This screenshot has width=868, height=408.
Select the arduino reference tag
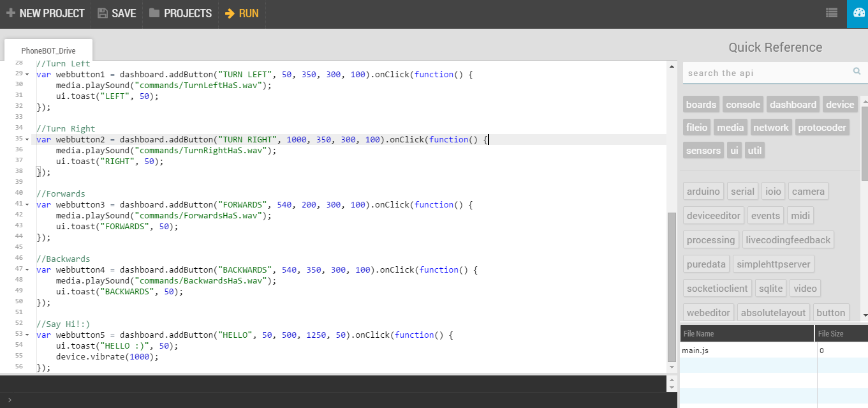[x=703, y=192]
